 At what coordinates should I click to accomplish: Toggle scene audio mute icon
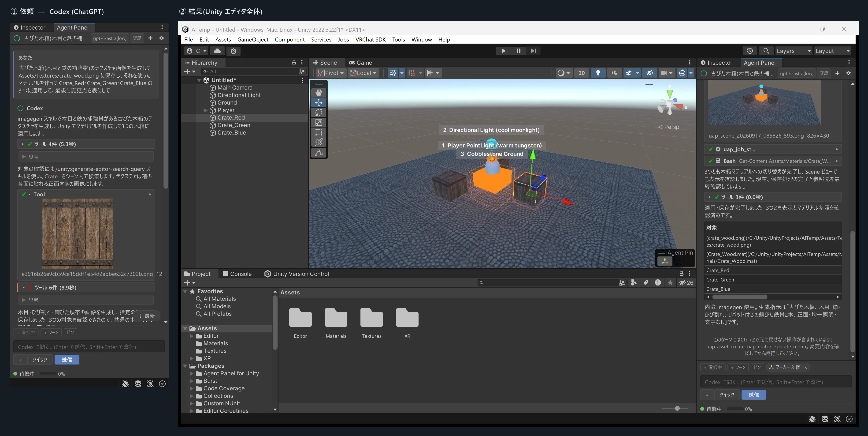(x=614, y=73)
